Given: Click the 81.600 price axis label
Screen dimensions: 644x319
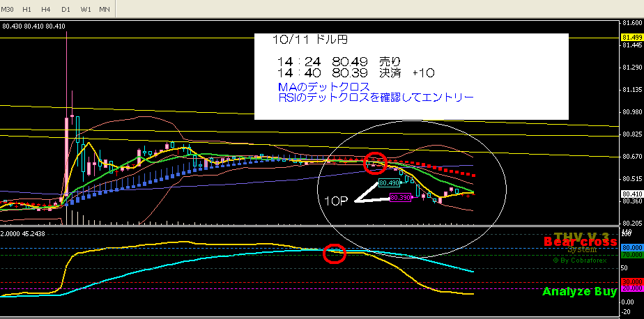Looking at the screenshot, I should [631, 22].
